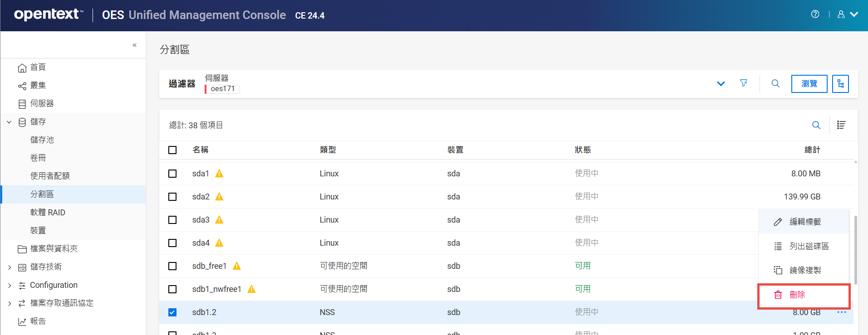Expand the Configuration section
Viewport: 868px width, 335px height.
(9, 285)
